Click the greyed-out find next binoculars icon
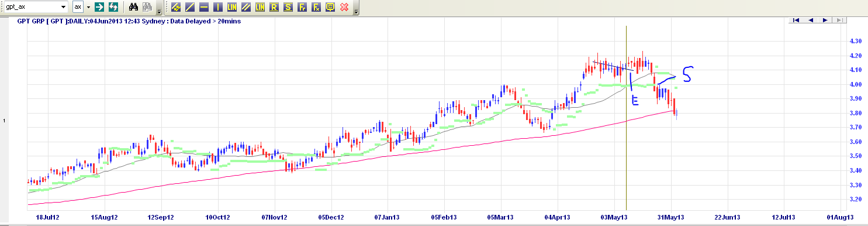Image resolution: width=868 pixels, height=226 pixels. [147, 7]
